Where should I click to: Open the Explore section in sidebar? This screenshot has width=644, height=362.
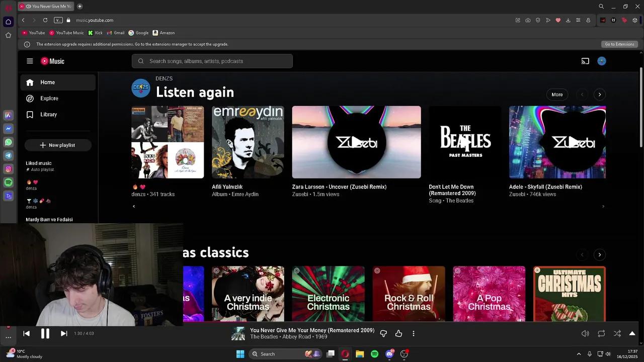58,99
